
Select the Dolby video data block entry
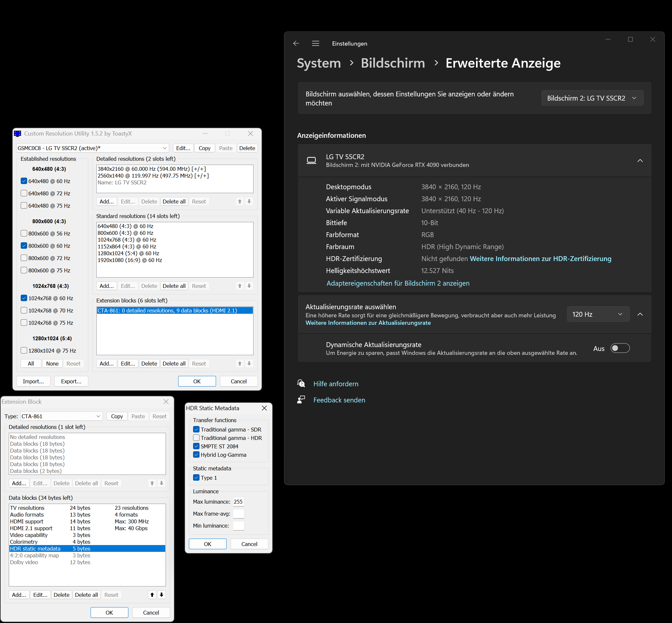(24, 562)
